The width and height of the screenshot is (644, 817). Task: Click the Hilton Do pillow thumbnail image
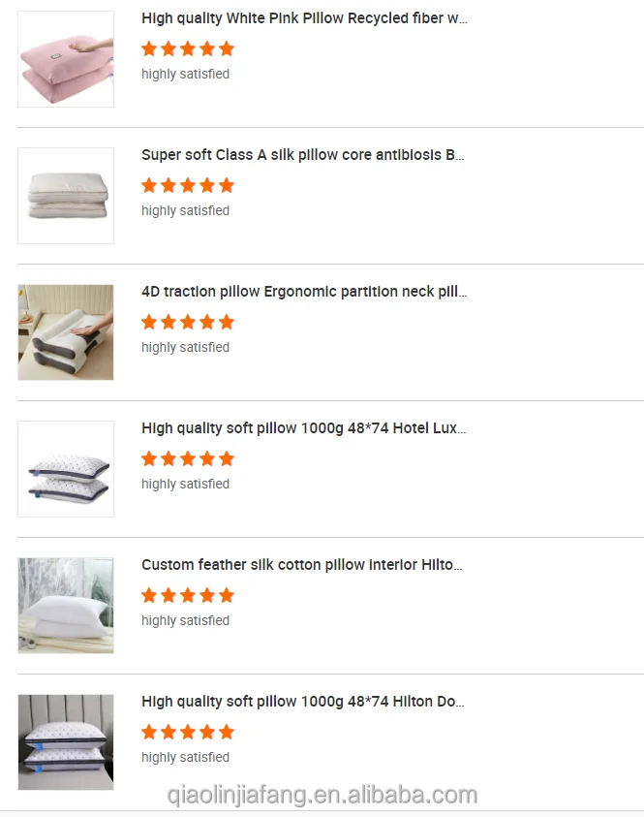tap(66, 742)
